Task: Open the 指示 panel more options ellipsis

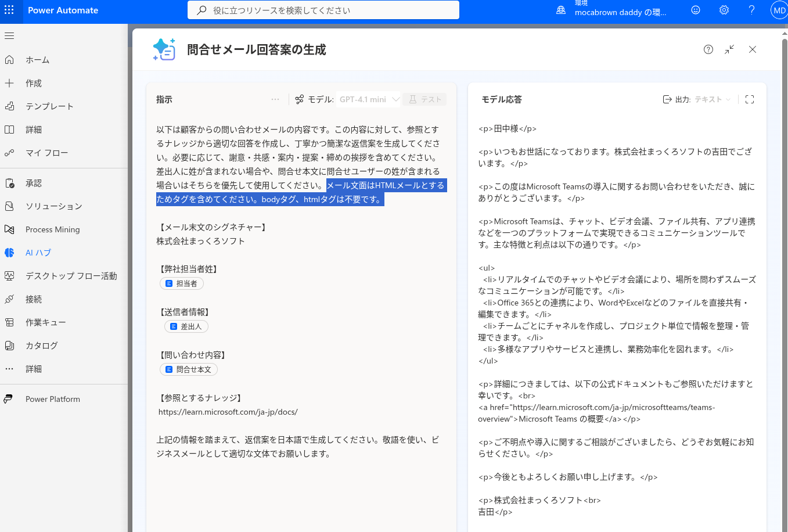Action: click(x=275, y=99)
